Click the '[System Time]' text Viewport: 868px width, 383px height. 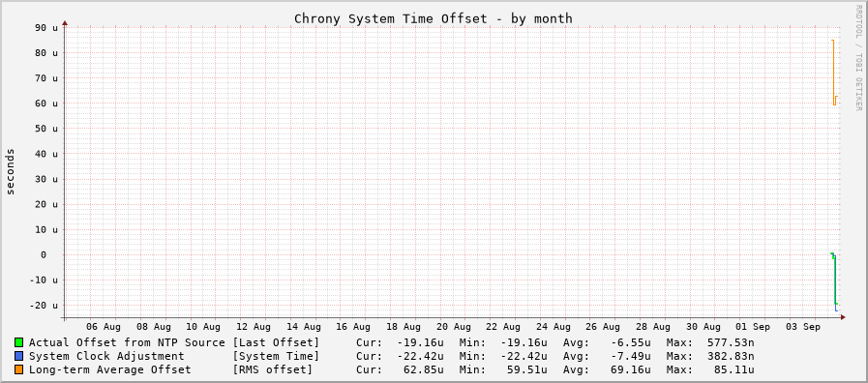pyautogui.click(x=276, y=356)
